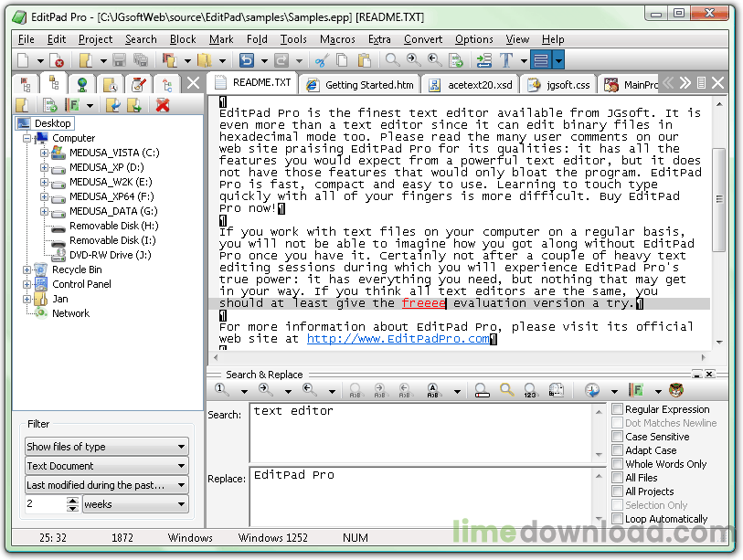This screenshot has height=560, width=743.
Task: Click the Cut scissors icon
Action: 321,60
